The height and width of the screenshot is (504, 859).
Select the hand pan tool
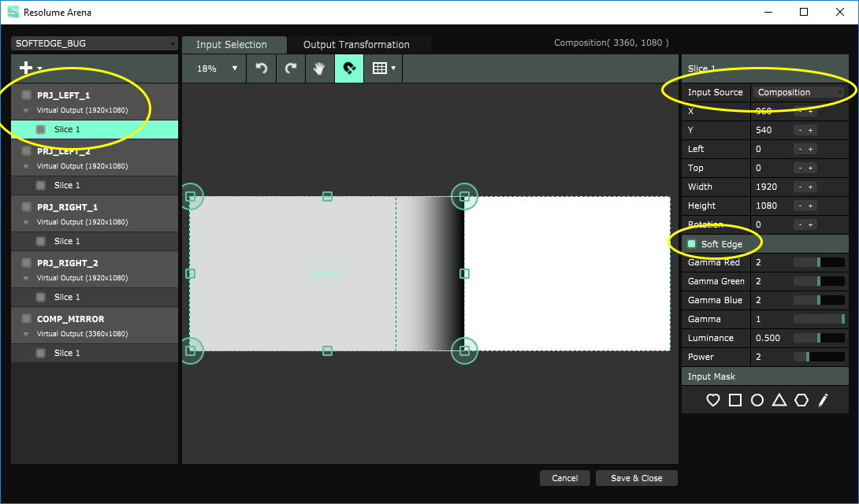[319, 69]
